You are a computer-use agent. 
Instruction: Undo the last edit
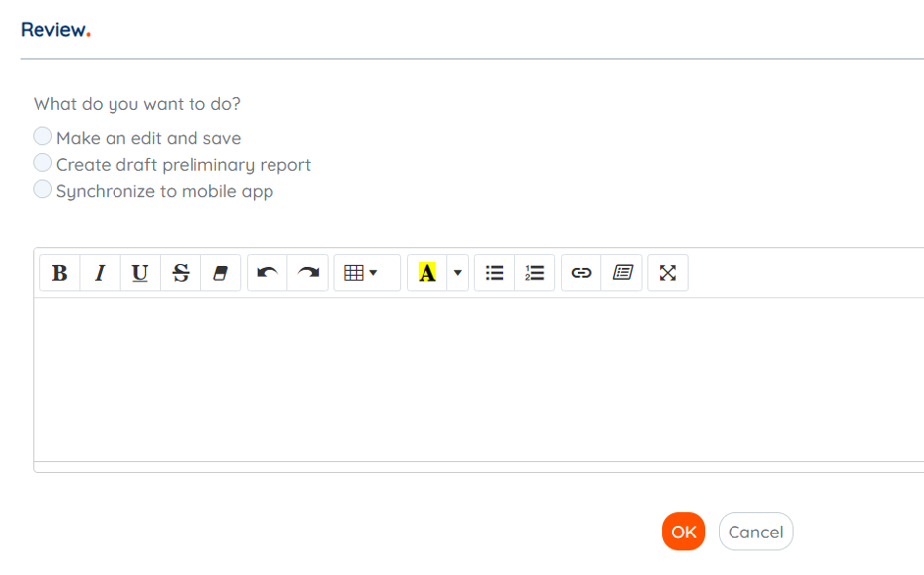click(x=268, y=273)
